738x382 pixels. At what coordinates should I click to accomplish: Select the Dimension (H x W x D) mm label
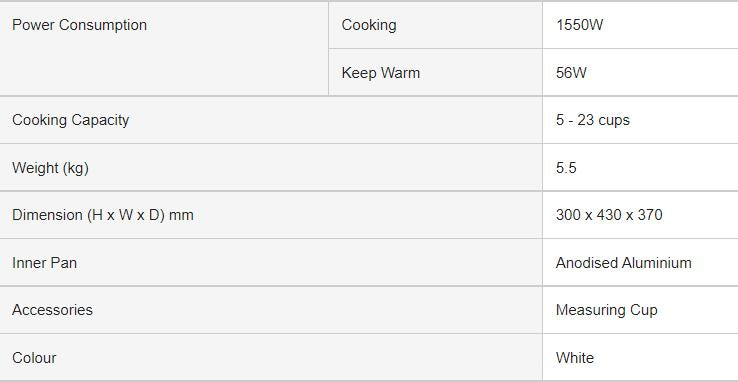point(103,215)
